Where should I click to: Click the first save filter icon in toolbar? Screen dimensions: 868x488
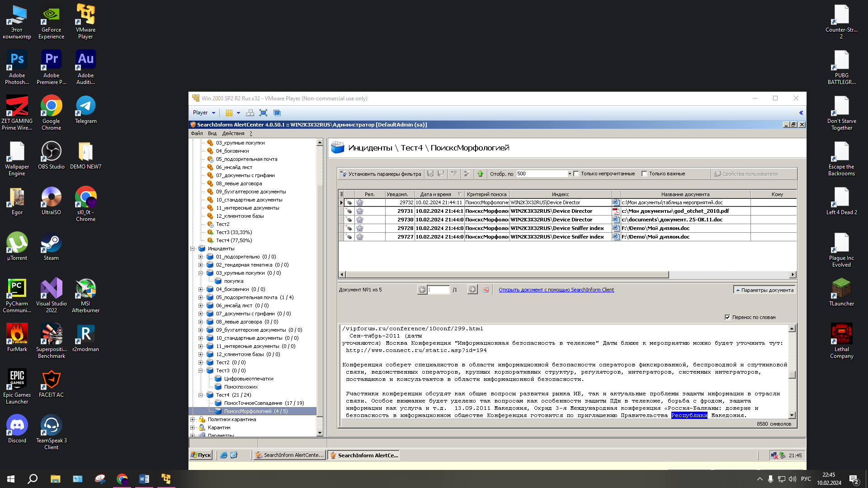(430, 174)
